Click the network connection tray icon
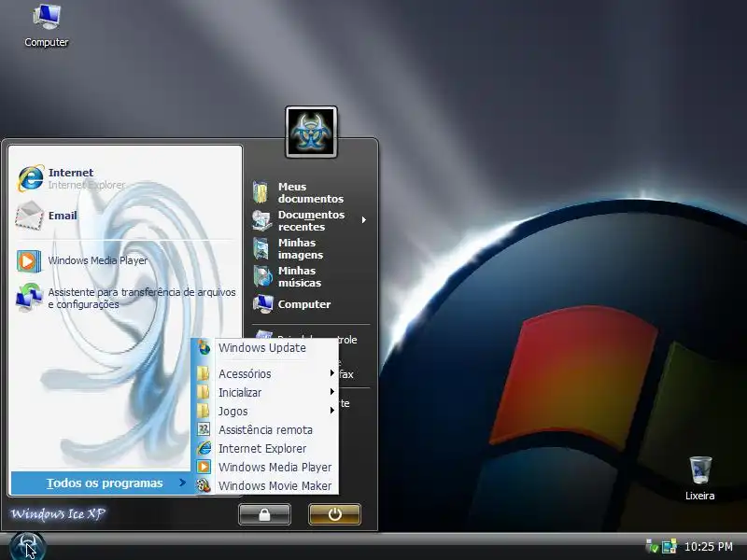 click(669, 546)
